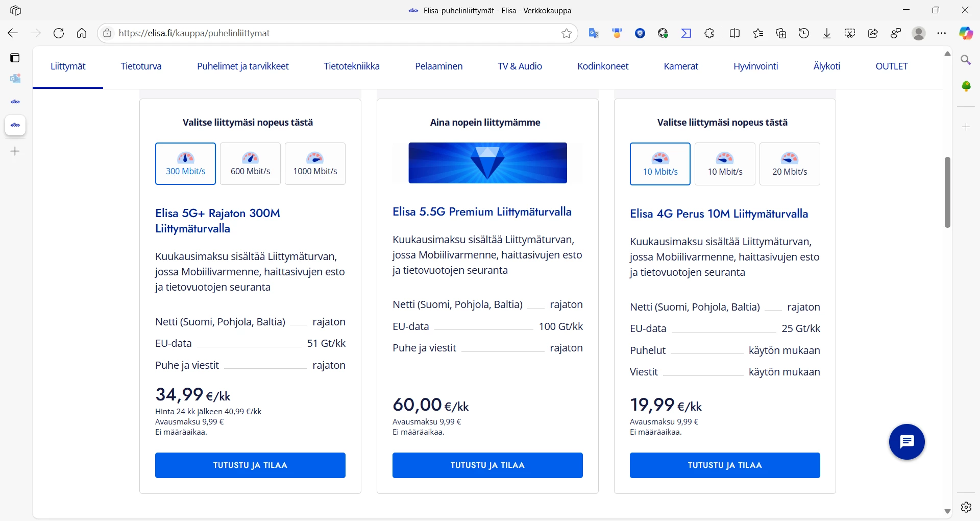Open the Älykoti menu
The width and height of the screenshot is (980, 521).
click(x=827, y=66)
